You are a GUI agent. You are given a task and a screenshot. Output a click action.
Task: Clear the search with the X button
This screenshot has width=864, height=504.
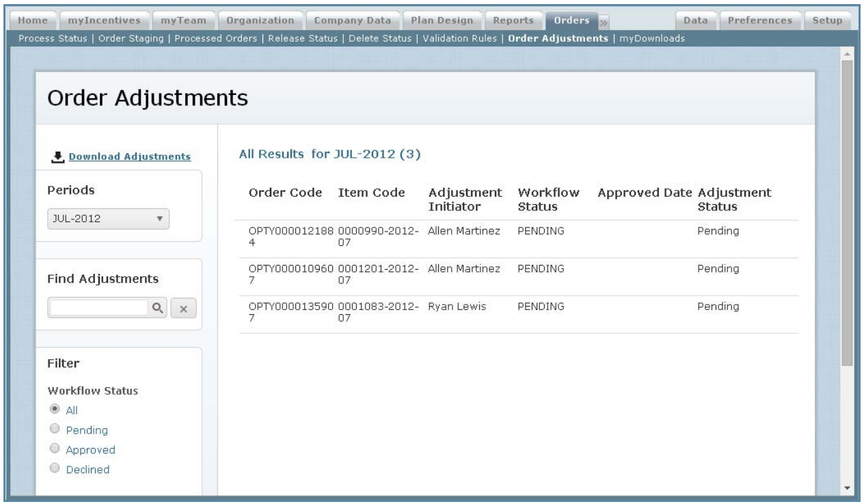click(x=183, y=309)
